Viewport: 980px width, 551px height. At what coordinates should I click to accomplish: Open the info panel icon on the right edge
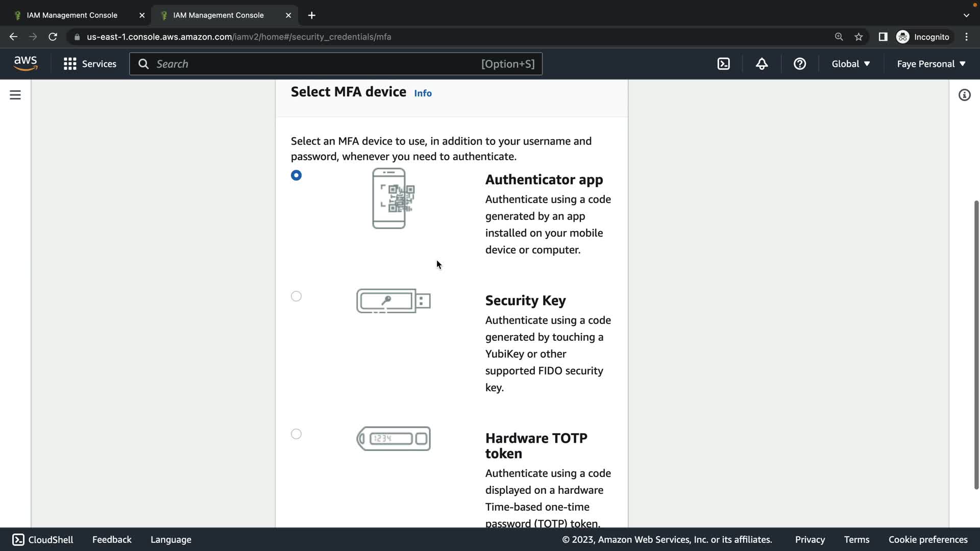click(964, 95)
